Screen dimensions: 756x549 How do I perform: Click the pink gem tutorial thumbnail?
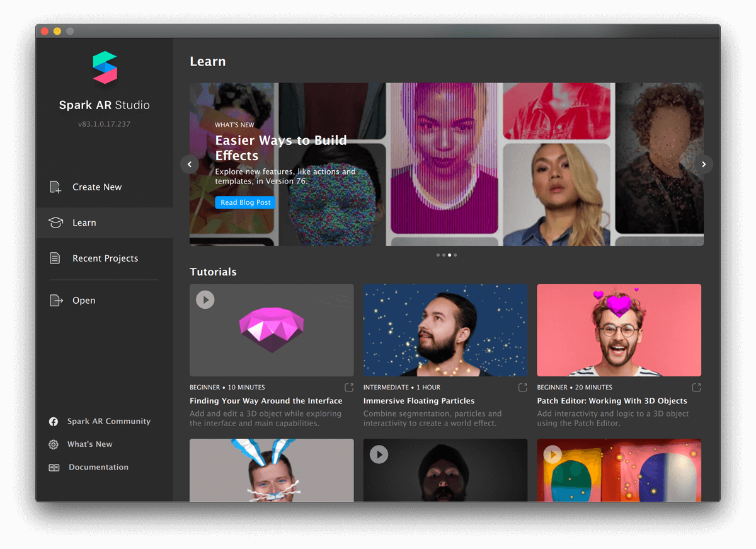(272, 330)
